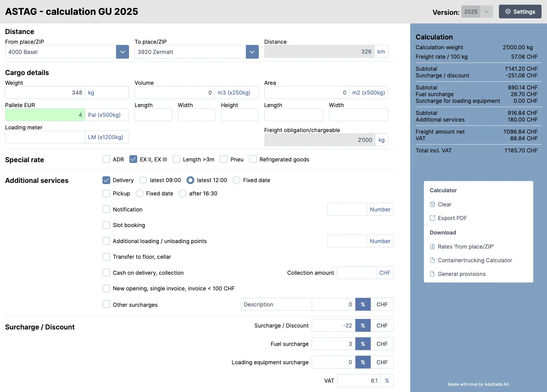547x392 pixels.
Task: Click the Rates 'from place/ZIP' file icon
Action: tap(432, 247)
